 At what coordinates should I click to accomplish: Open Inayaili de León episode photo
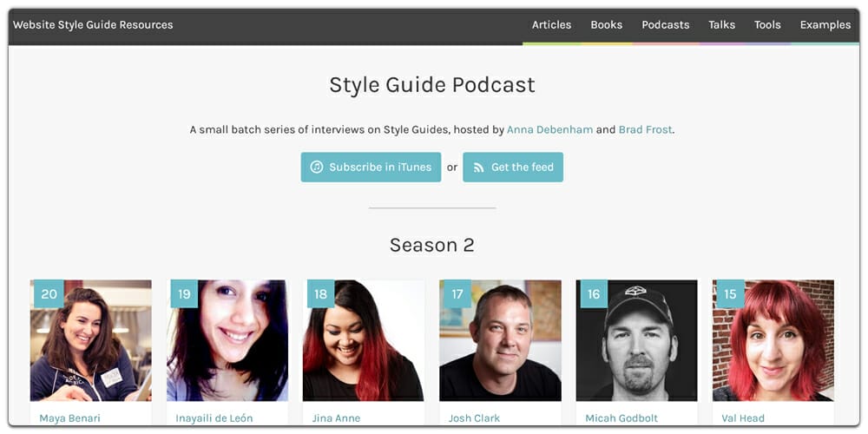[227, 340]
